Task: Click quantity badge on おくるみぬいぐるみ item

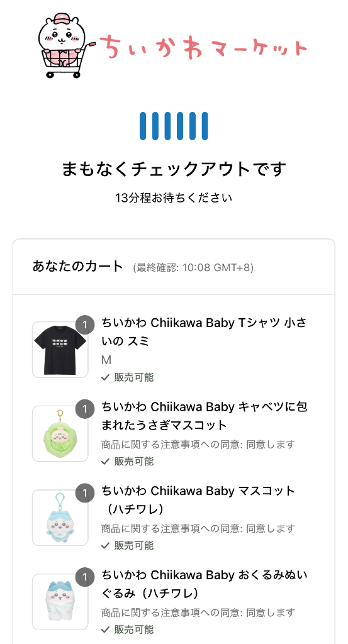Action: tap(85, 577)
